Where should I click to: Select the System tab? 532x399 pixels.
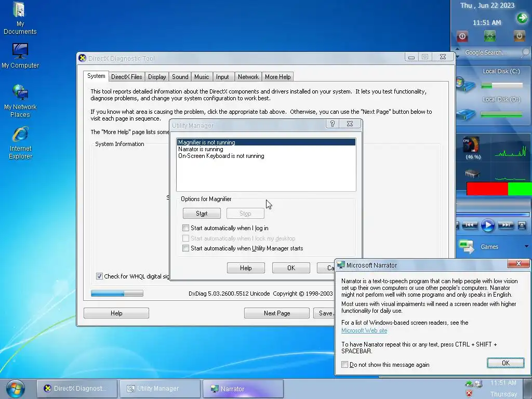[x=96, y=76]
